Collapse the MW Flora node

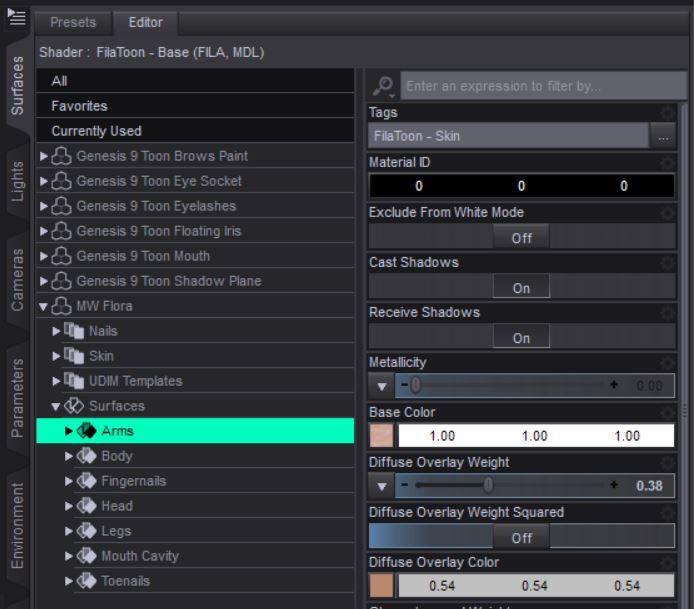pos(43,306)
